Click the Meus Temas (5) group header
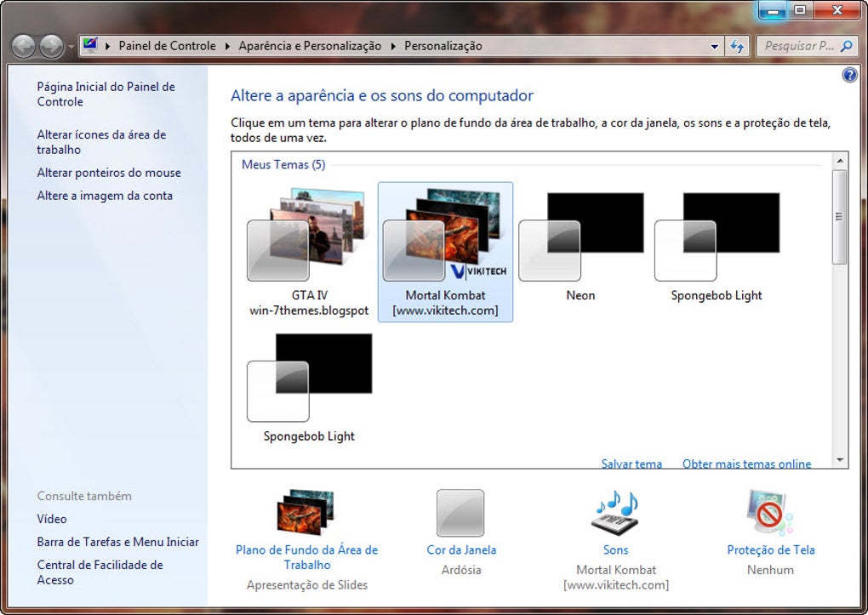This screenshot has height=615, width=868. coord(283,164)
